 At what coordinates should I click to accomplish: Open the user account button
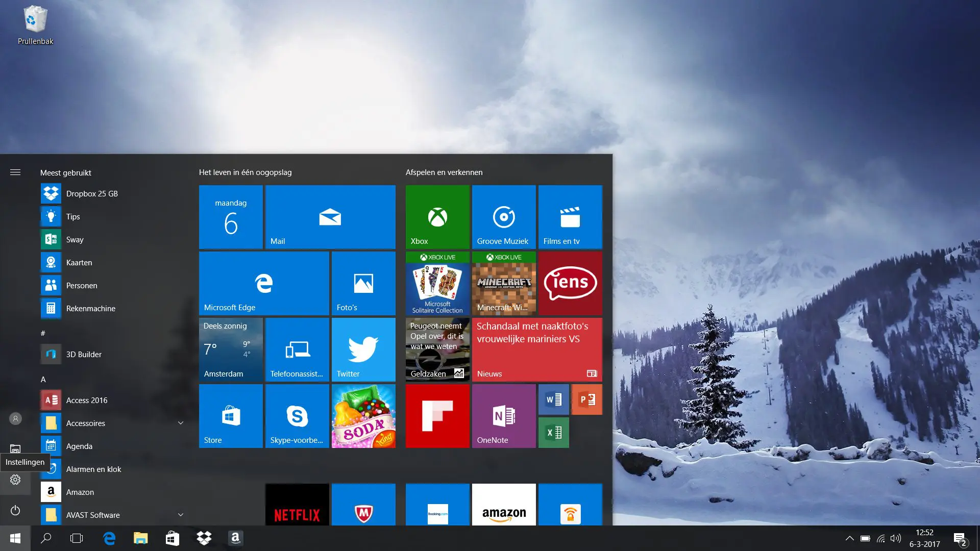click(x=15, y=418)
